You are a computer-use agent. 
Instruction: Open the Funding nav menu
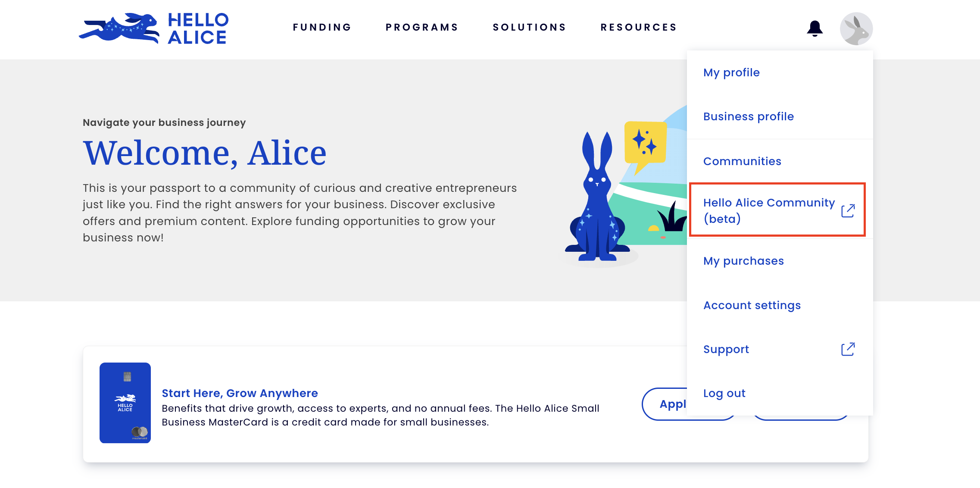322,27
